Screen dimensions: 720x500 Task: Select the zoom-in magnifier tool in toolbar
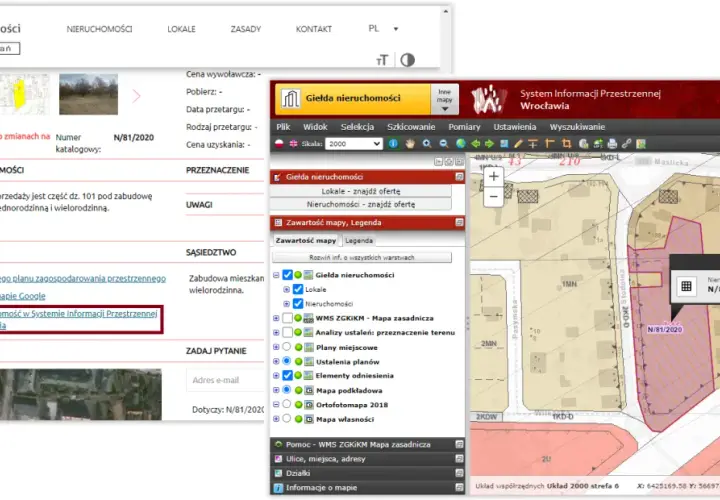click(427, 144)
